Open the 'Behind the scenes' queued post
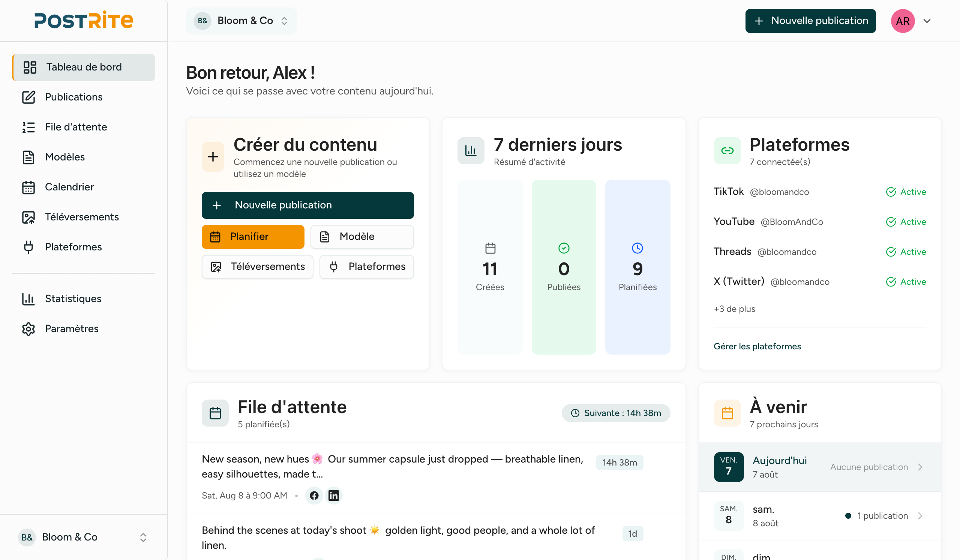 coord(436,538)
